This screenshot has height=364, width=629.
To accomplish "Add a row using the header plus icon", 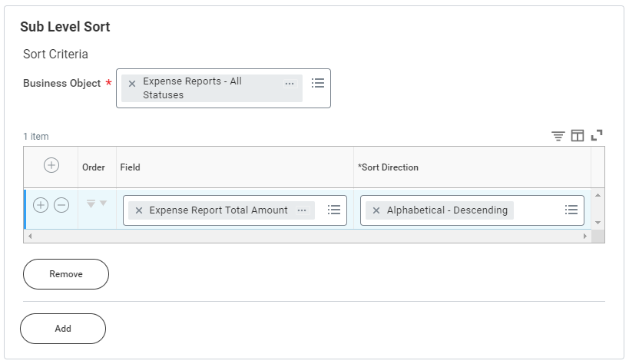I will pyautogui.click(x=51, y=165).
